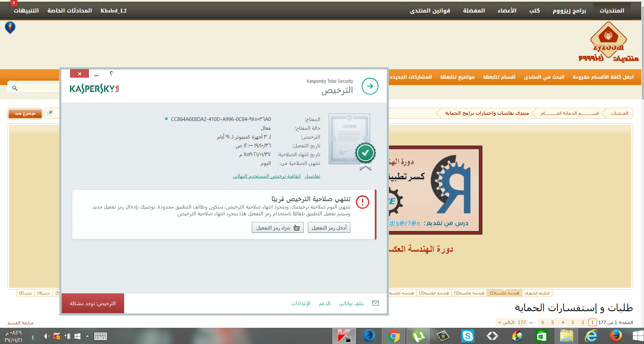Click Mark all forums read (اجعل كافة الأقسام مقروءه)
This screenshot has height=344, width=644.
tap(603, 77)
